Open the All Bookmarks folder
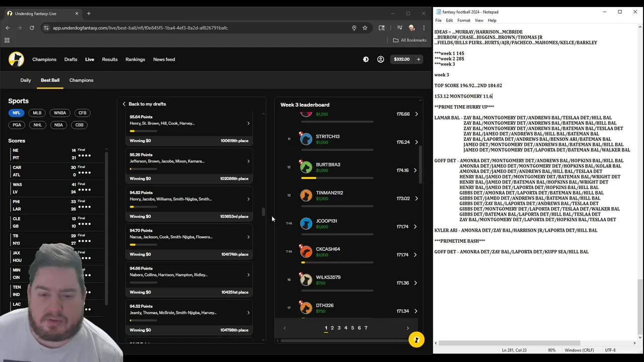 pos(410,40)
